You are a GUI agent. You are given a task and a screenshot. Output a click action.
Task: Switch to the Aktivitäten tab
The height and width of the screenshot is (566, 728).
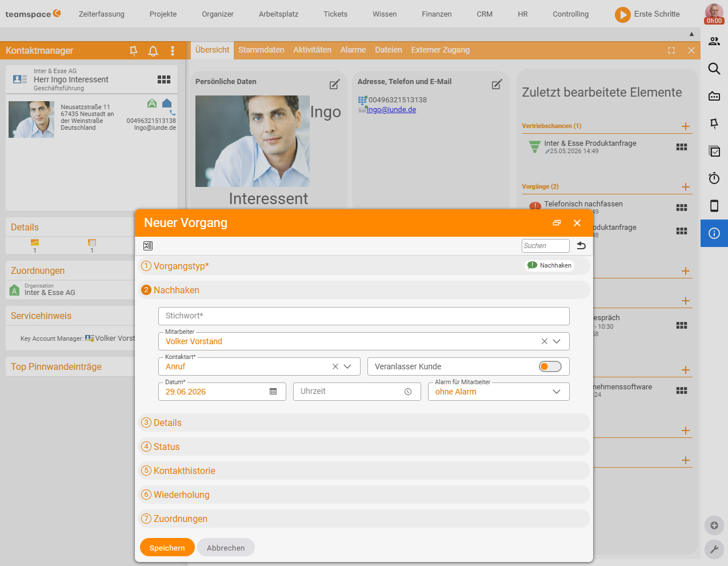click(x=312, y=50)
